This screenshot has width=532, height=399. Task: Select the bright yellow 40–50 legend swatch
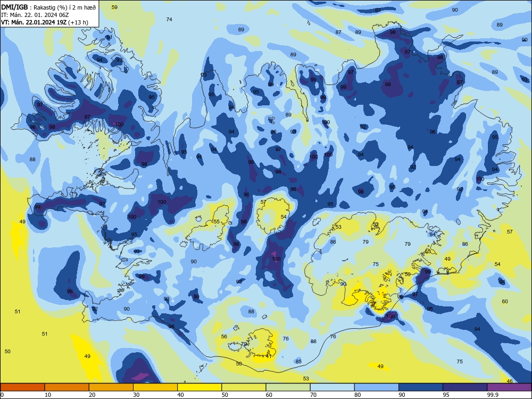[199, 387]
